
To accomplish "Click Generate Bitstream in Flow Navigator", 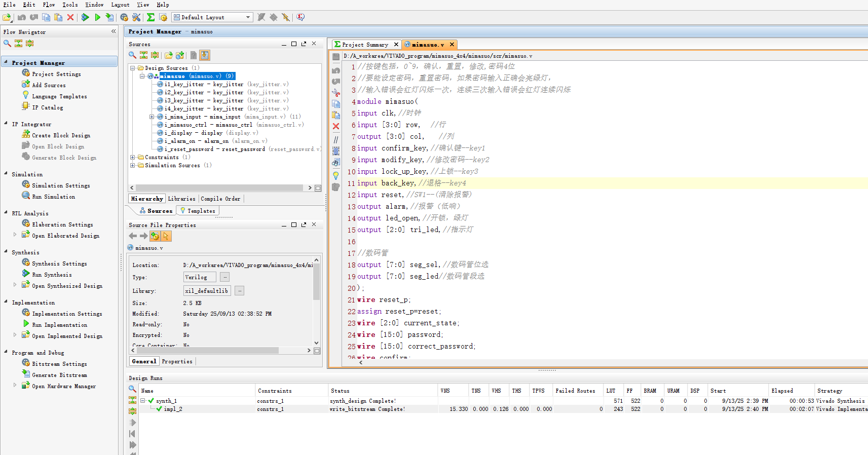I will 59,375.
